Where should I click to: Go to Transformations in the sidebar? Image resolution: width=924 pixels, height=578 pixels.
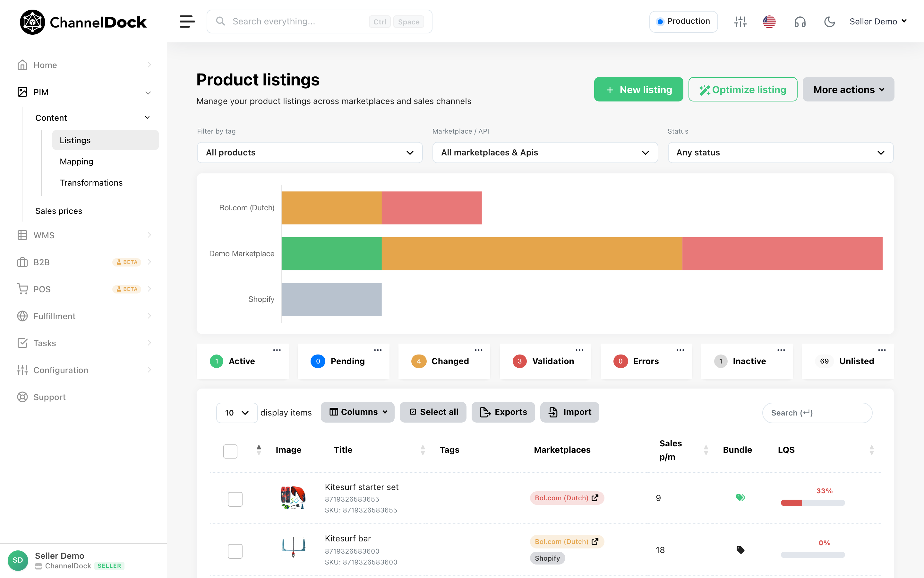tap(91, 183)
